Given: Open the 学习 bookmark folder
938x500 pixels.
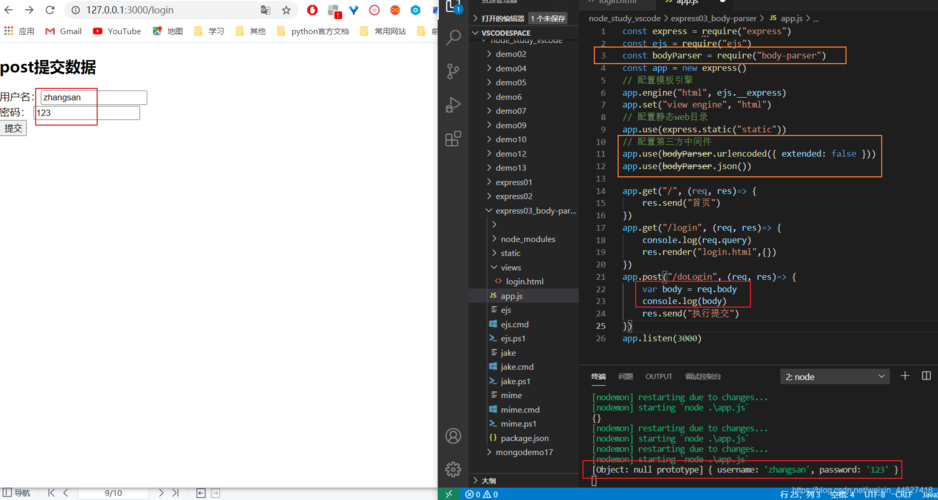Looking at the screenshot, I should point(209,31).
